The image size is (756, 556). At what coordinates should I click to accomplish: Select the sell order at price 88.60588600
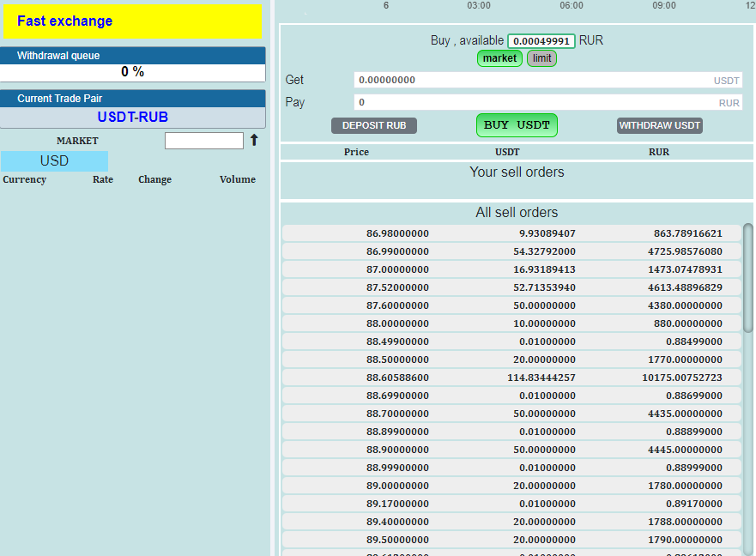tap(511, 378)
